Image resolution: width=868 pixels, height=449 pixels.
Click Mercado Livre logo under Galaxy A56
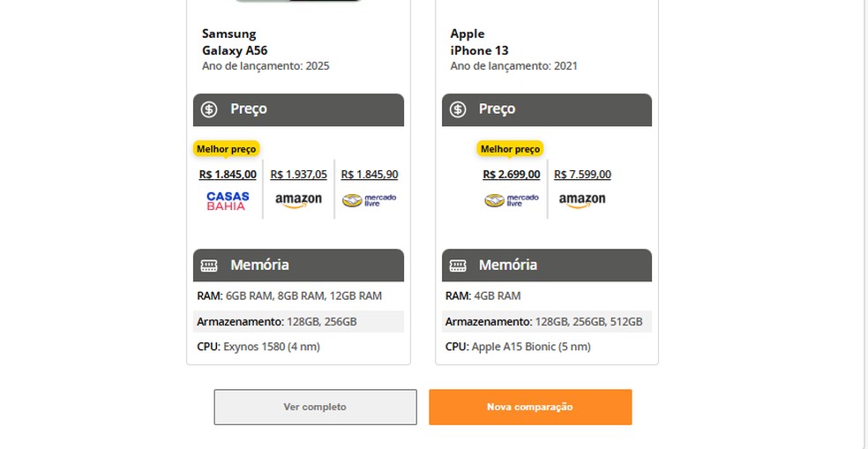369,200
